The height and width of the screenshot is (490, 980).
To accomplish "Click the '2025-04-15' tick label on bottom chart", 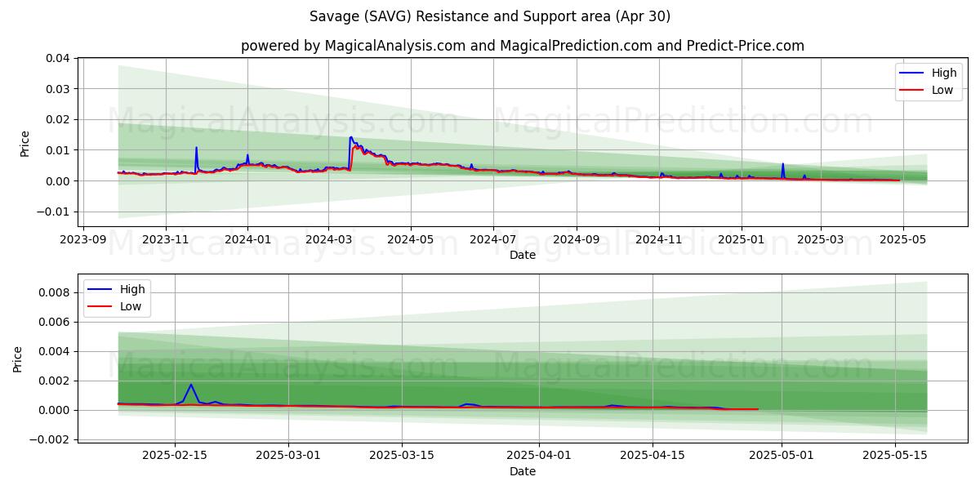I will point(653,457).
